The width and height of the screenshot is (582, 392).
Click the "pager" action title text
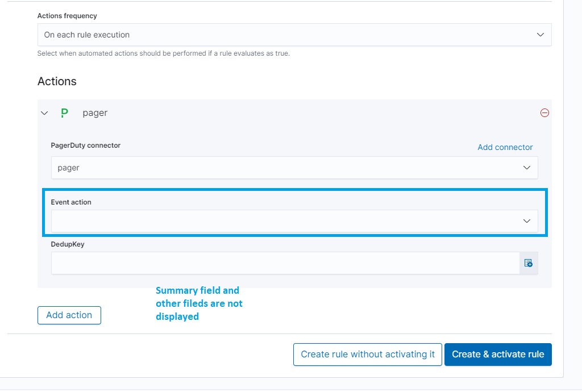pos(94,112)
